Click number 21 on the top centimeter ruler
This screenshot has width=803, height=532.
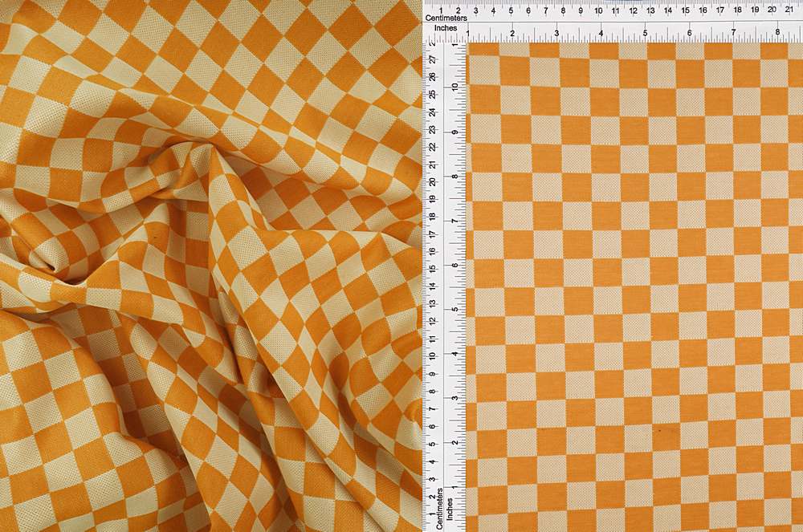tap(789, 10)
